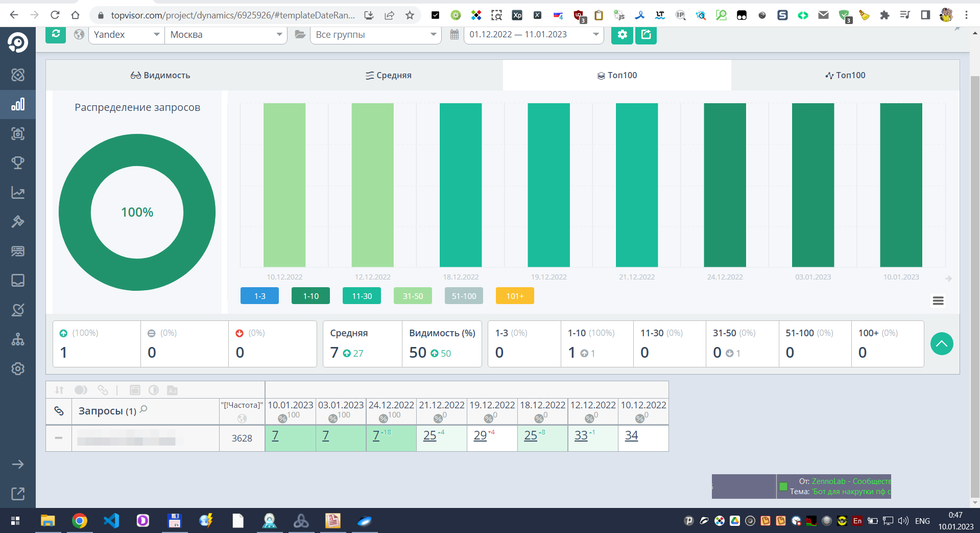Image resolution: width=980 pixels, height=533 pixels.
Task: Click the globe icon beside Yandex
Action: click(x=79, y=35)
